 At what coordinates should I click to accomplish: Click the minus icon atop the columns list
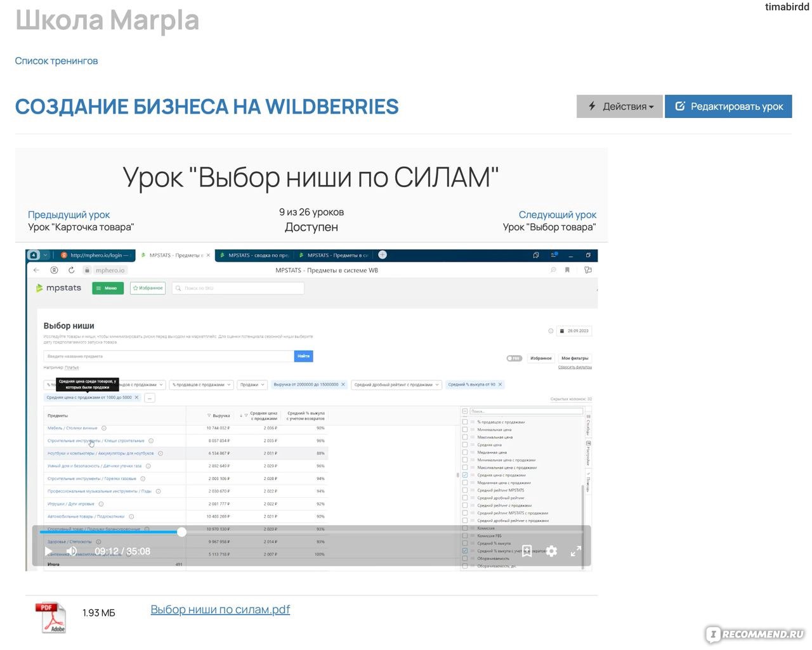click(465, 412)
